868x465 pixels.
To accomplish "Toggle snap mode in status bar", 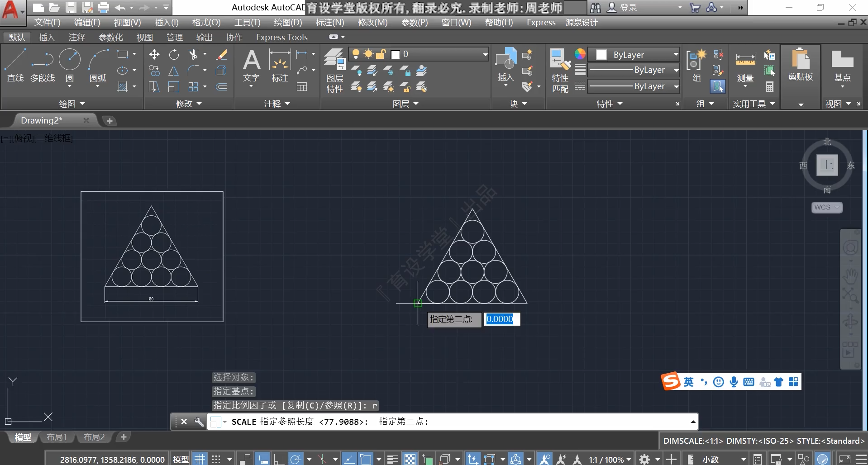I will coord(216,459).
